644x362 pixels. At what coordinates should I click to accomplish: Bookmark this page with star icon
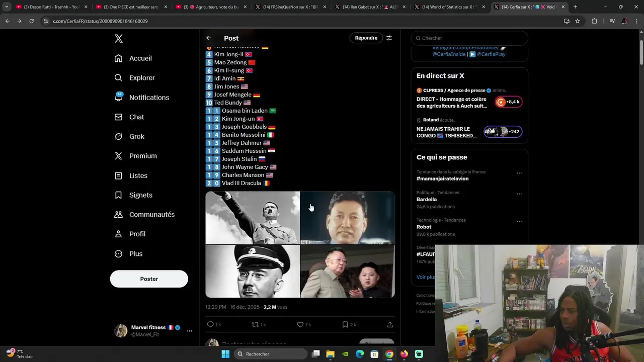point(578,21)
